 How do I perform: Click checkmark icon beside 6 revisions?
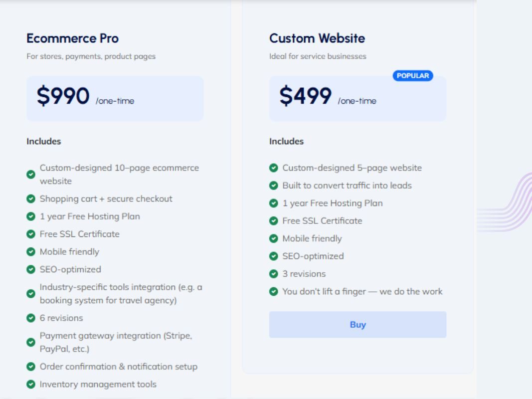[31, 318]
